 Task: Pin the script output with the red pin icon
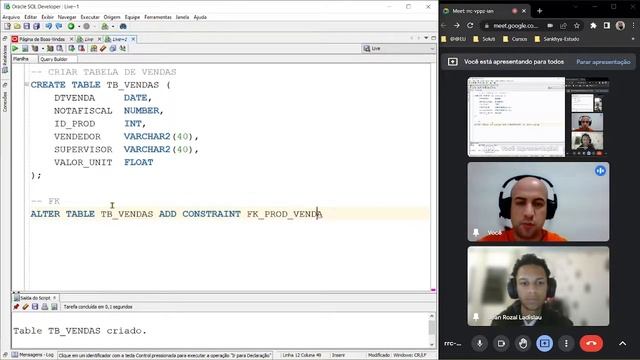(16, 307)
